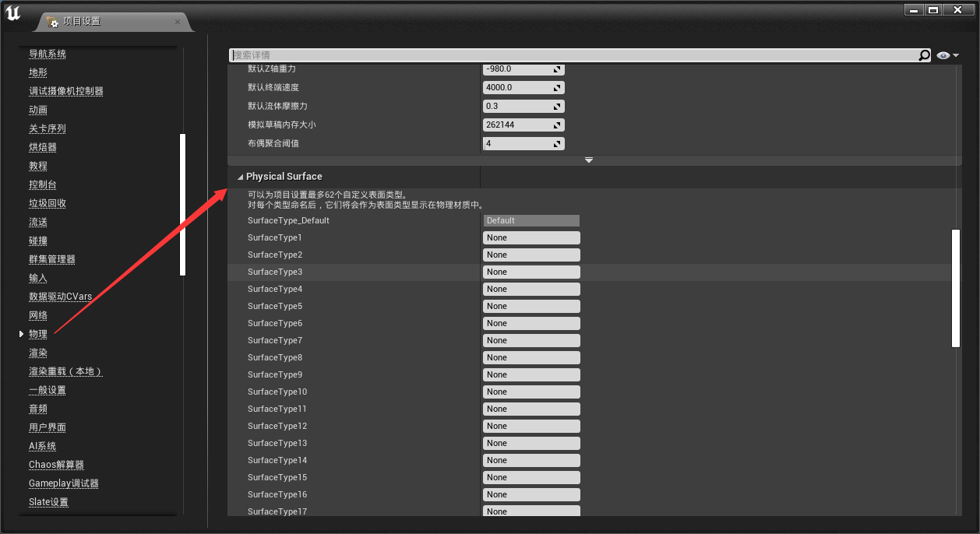980x534 pixels.
Task: Click the spinner arrow on 模拟草稿内存大小 field
Action: pos(557,125)
